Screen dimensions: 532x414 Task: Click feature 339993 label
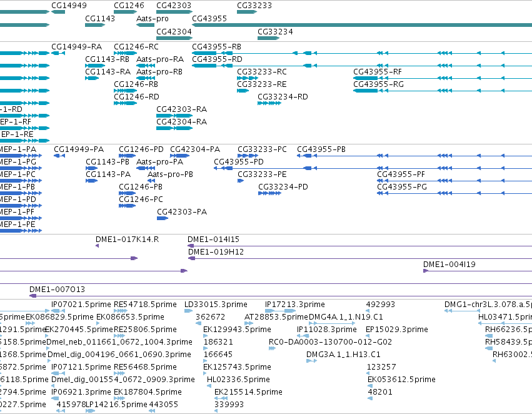click(229, 405)
